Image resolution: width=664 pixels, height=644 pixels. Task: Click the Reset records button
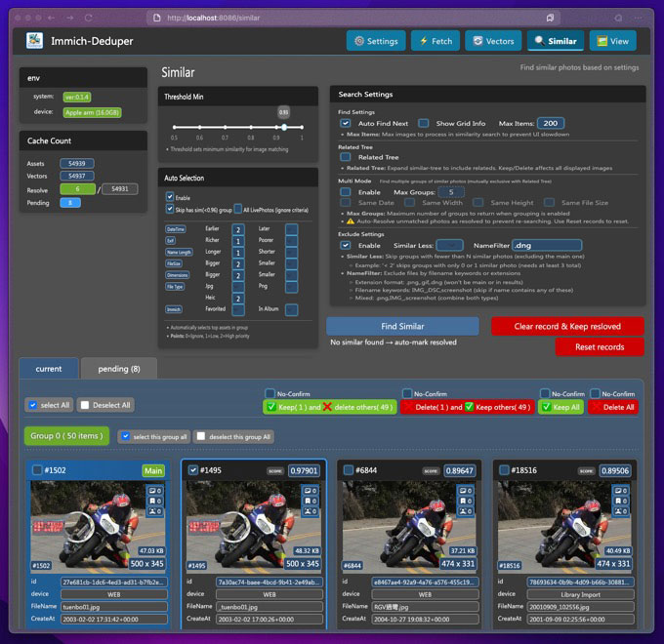pyautogui.click(x=600, y=347)
